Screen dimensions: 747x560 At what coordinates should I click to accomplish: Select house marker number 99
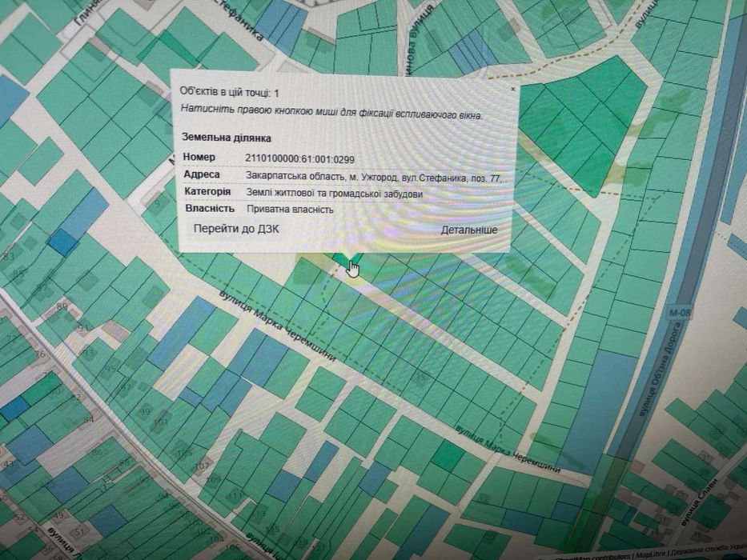(144, 410)
